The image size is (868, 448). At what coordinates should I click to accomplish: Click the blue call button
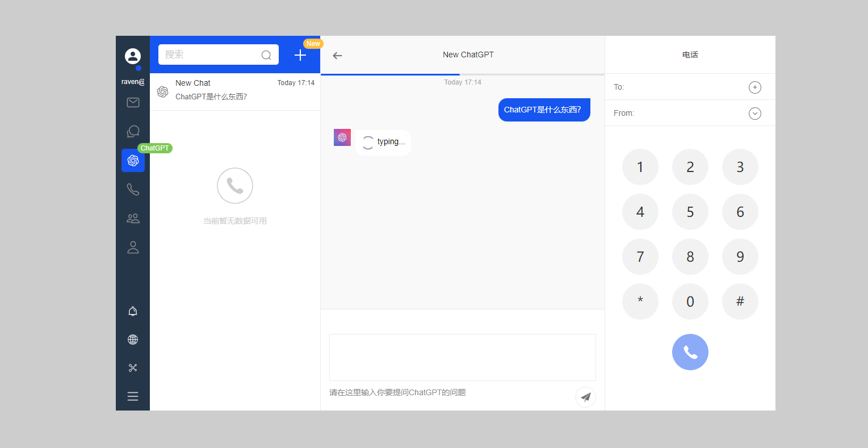click(x=690, y=352)
